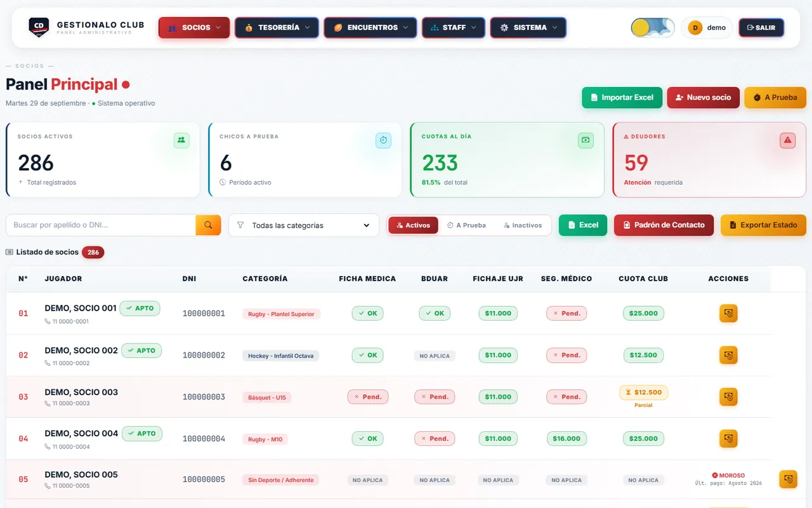Image resolution: width=812 pixels, height=508 pixels.
Task: Expand the Socios menu
Action: click(194, 27)
